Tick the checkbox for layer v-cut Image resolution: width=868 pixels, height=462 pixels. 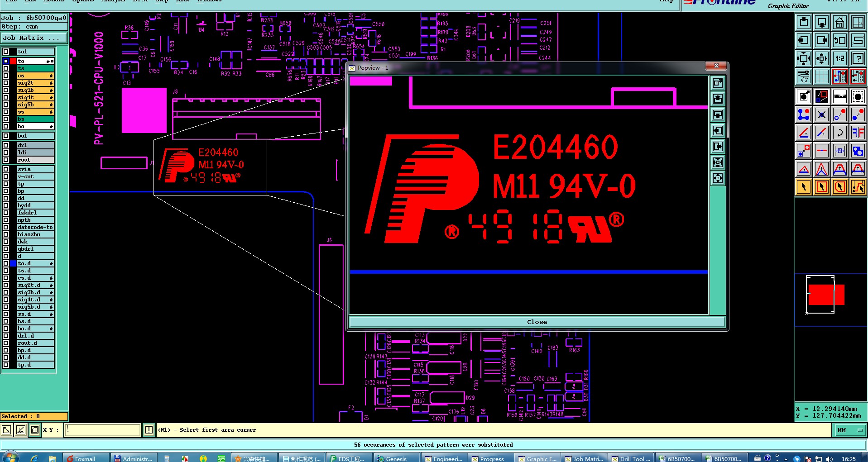6,176
